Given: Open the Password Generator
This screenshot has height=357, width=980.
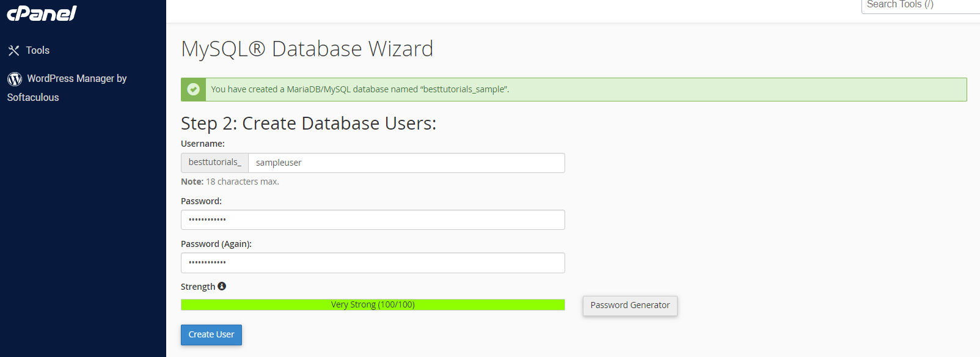Looking at the screenshot, I should coord(630,306).
